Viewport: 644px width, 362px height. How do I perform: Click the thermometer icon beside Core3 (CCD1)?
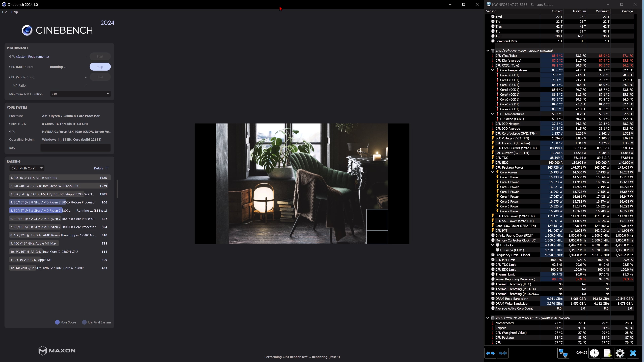pyautogui.click(x=497, y=90)
